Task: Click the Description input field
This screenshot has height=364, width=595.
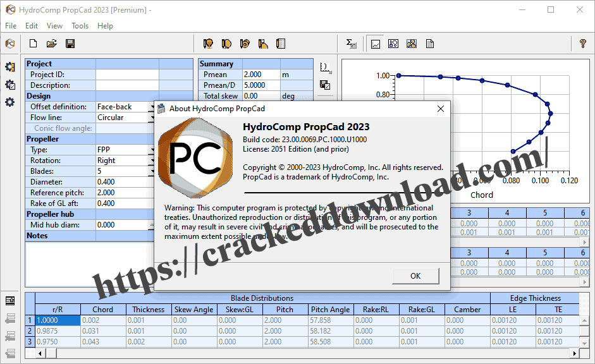Action: pyautogui.click(x=127, y=85)
